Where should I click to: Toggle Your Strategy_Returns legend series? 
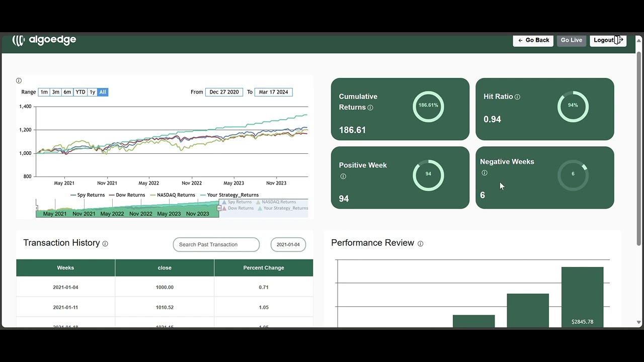click(229, 195)
